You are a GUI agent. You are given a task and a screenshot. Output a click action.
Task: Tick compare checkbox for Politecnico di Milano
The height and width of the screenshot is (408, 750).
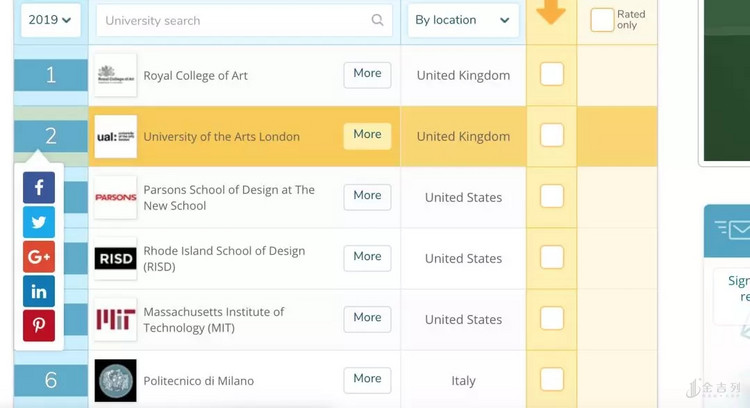(x=552, y=380)
